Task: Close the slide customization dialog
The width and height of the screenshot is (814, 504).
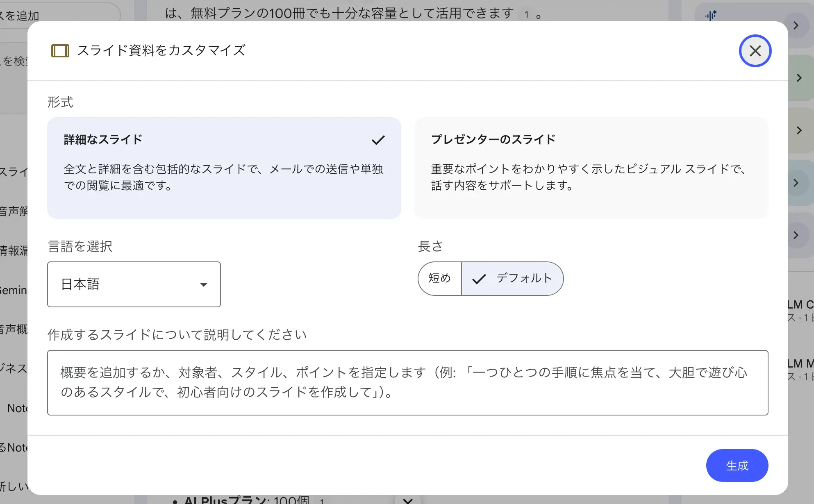Action: (x=755, y=51)
